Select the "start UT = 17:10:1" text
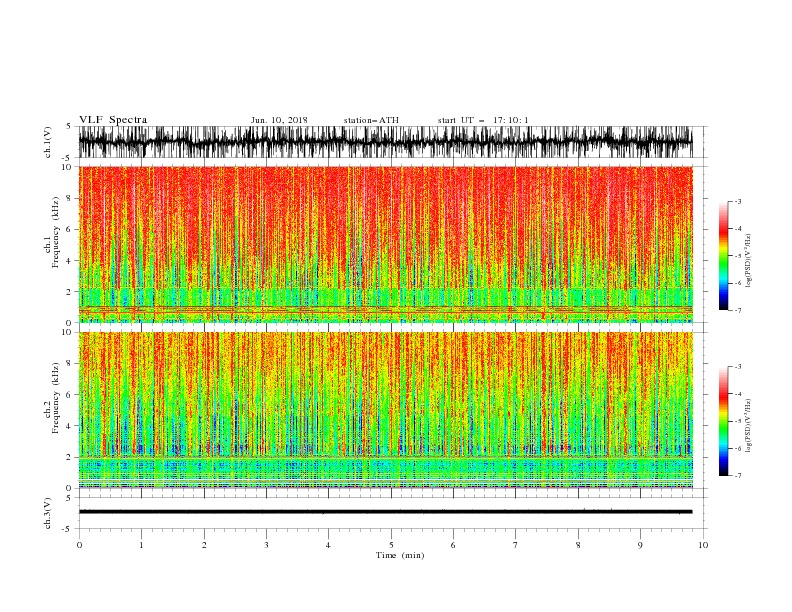The height and width of the screenshot is (612, 792). click(x=483, y=120)
